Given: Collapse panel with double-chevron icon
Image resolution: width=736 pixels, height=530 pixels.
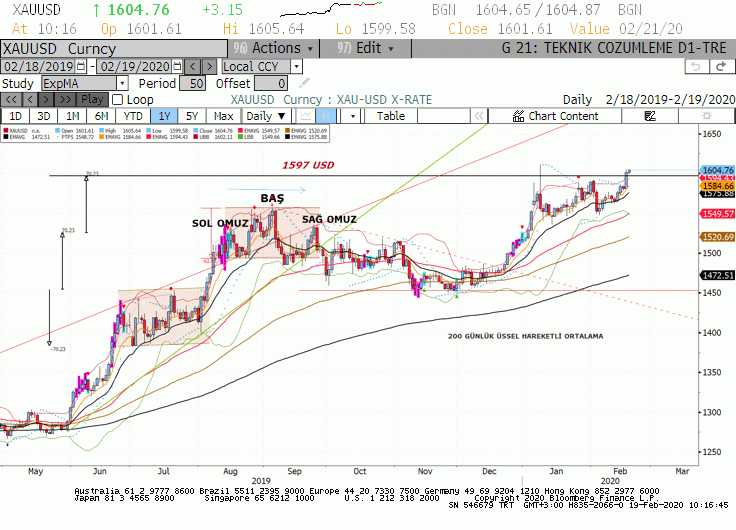Looking at the screenshot, I should click(x=479, y=116).
